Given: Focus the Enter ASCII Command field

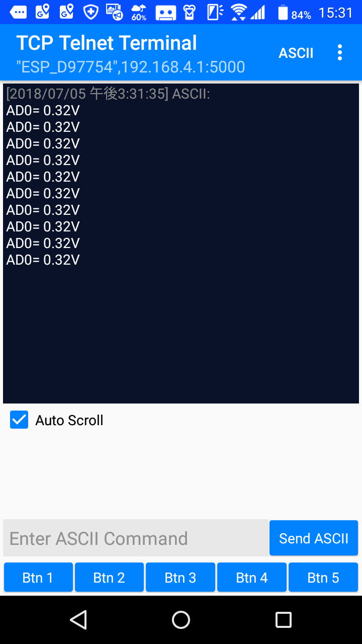Looking at the screenshot, I should pos(136,538).
